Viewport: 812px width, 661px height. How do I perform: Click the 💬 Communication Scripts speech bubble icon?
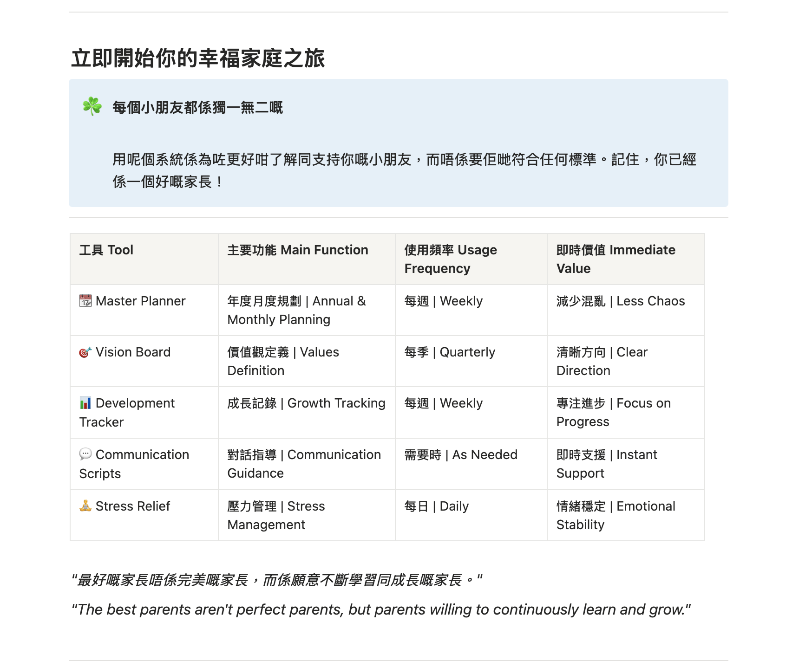tap(86, 454)
